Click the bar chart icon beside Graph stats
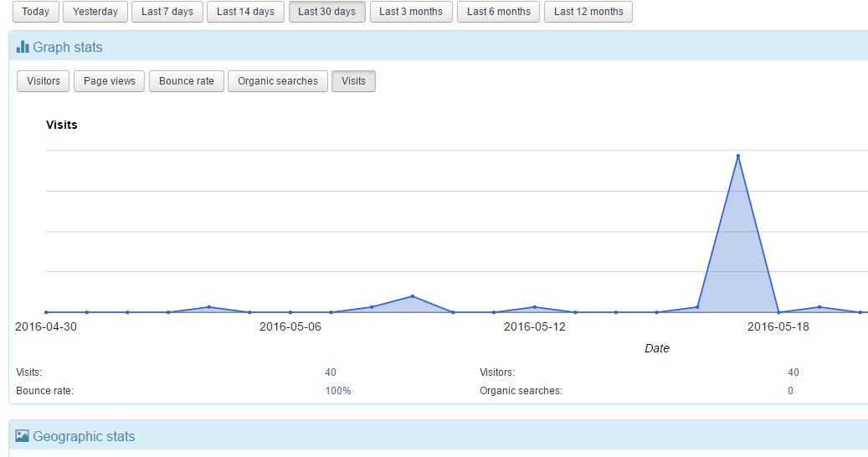The image size is (868, 457). click(x=23, y=48)
